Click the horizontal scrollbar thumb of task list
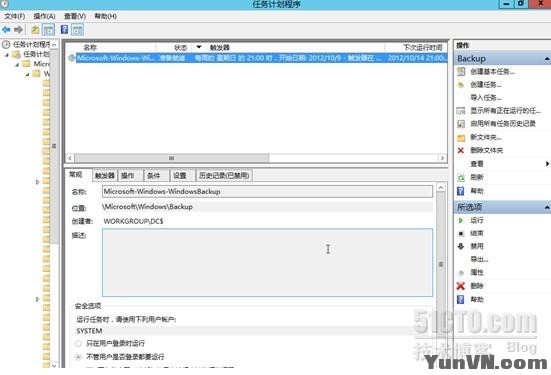 tap(171, 158)
